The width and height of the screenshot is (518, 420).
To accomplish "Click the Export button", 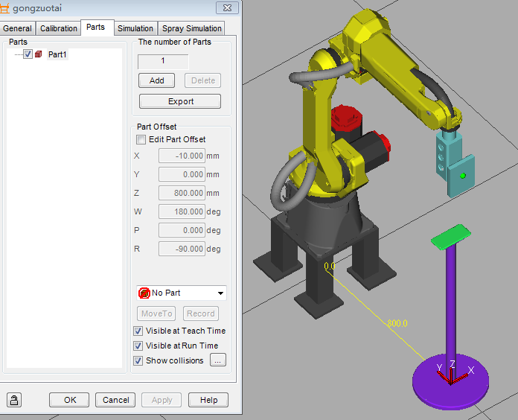I will click(x=180, y=101).
